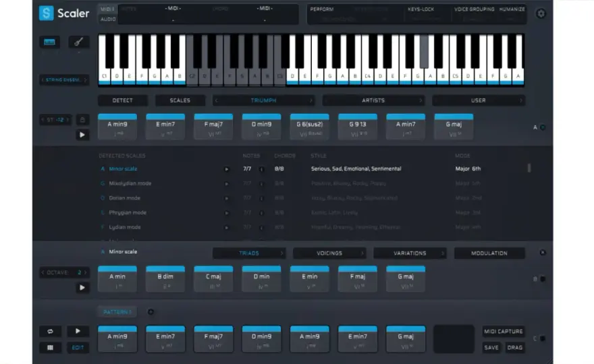Screen dimensions: 594x364
Task: Open the SCALES tab
Action: coord(180,100)
